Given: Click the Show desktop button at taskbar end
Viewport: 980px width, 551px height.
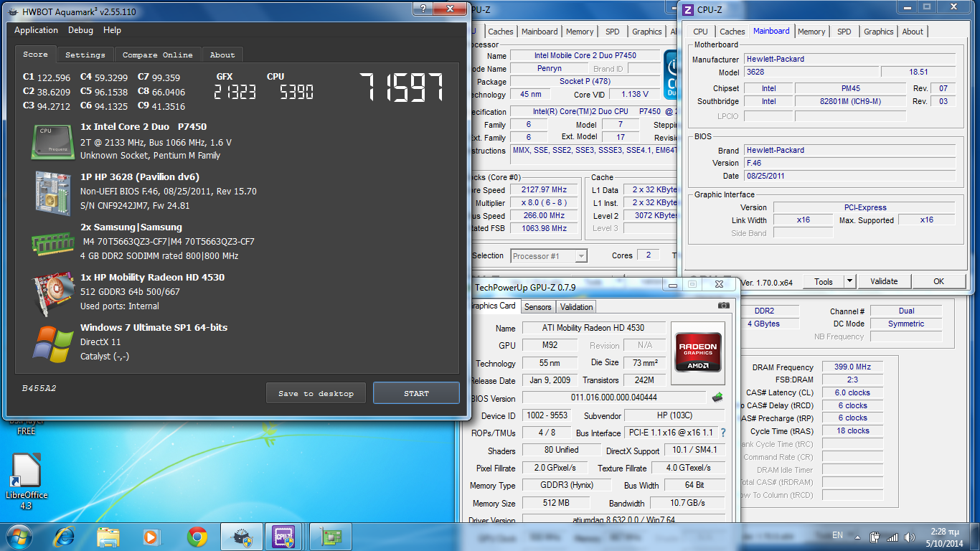Looking at the screenshot, I should (x=975, y=537).
